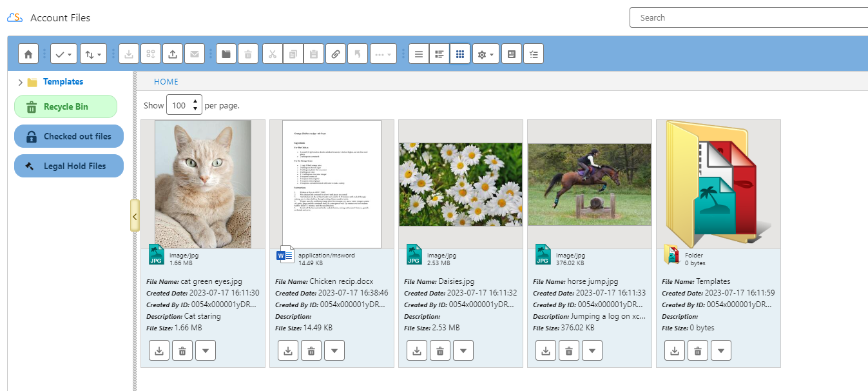The width and height of the screenshot is (868, 391).
Task: Switch to detailed list view
Action: [439, 54]
